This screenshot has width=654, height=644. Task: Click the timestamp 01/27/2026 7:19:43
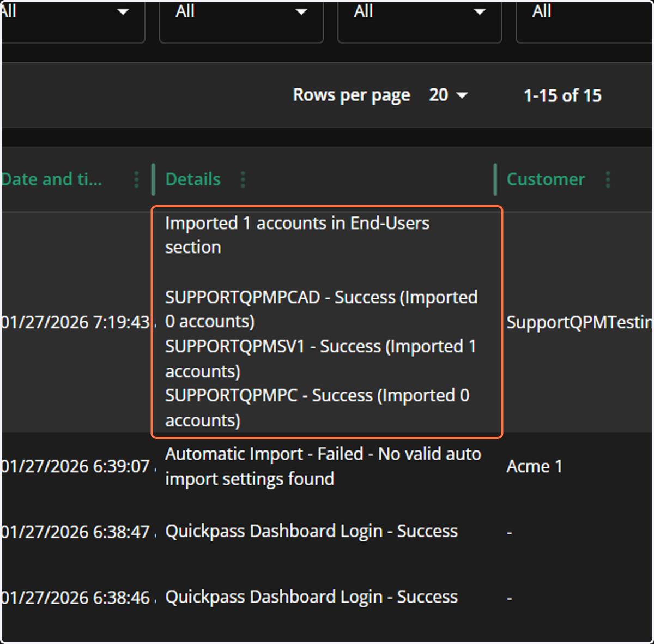[x=76, y=322]
